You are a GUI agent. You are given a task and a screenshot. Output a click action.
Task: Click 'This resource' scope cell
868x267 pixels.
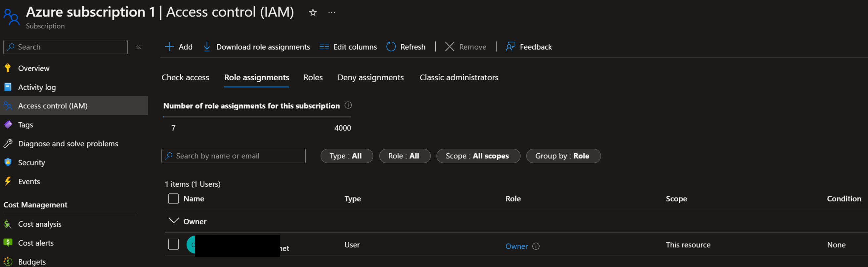pyautogui.click(x=688, y=245)
